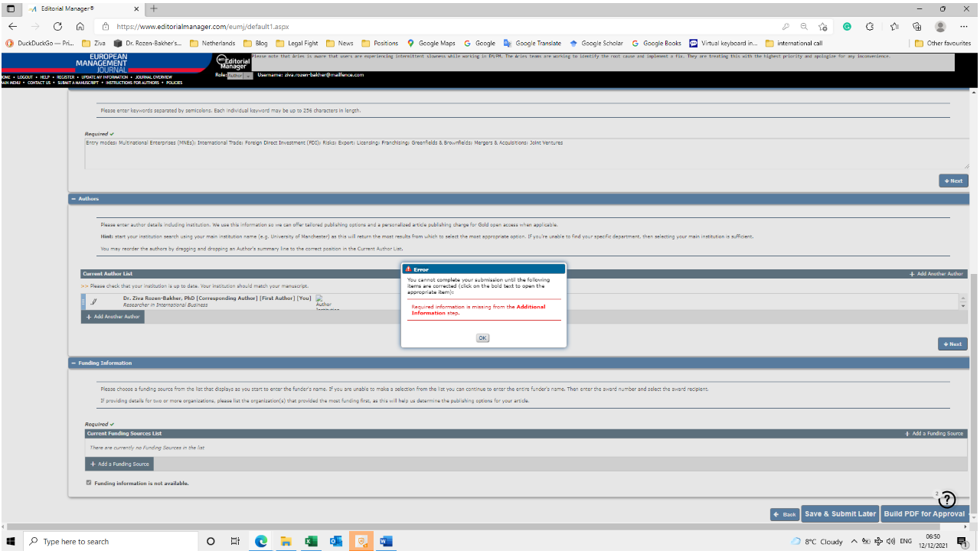The image size is (980, 554).
Task: Click the browser home icon
Action: (80, 26)
